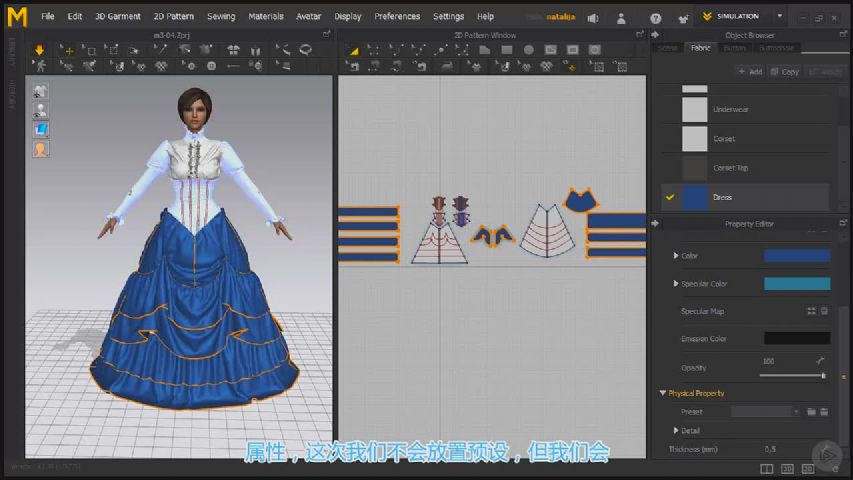The width and height of the screenshot is (853, 480).
Task: Click the blue 3D environment display icon
Action: 40,130
